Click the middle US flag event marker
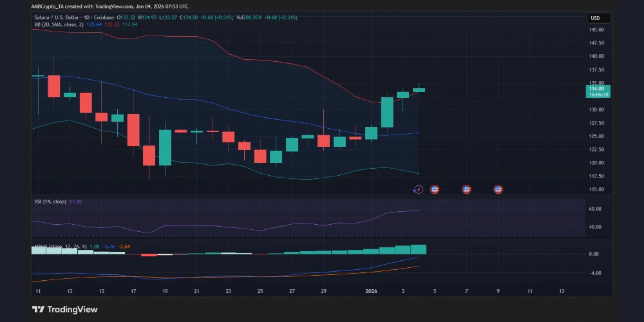The width and height of the screenshot is (644, 322). click(466, 189)
